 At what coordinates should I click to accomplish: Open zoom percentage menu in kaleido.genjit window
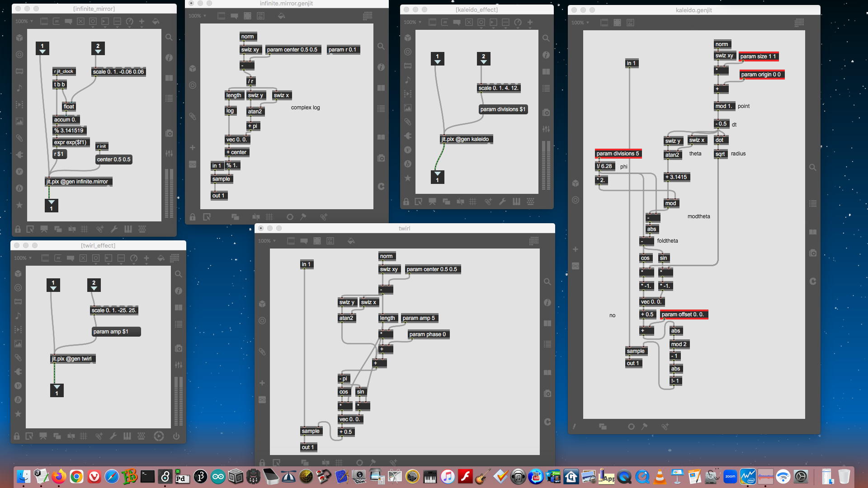(580, 23)
